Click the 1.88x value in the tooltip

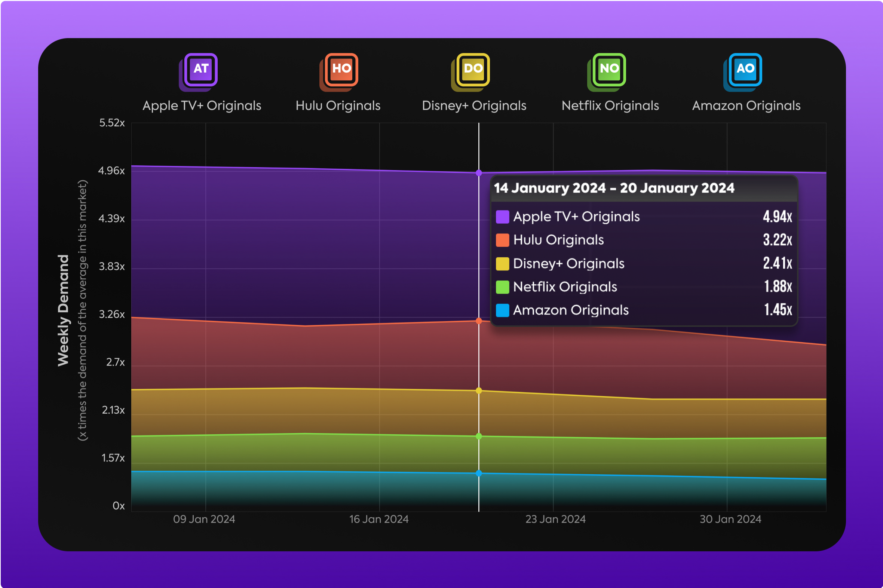tap(778, 287)
